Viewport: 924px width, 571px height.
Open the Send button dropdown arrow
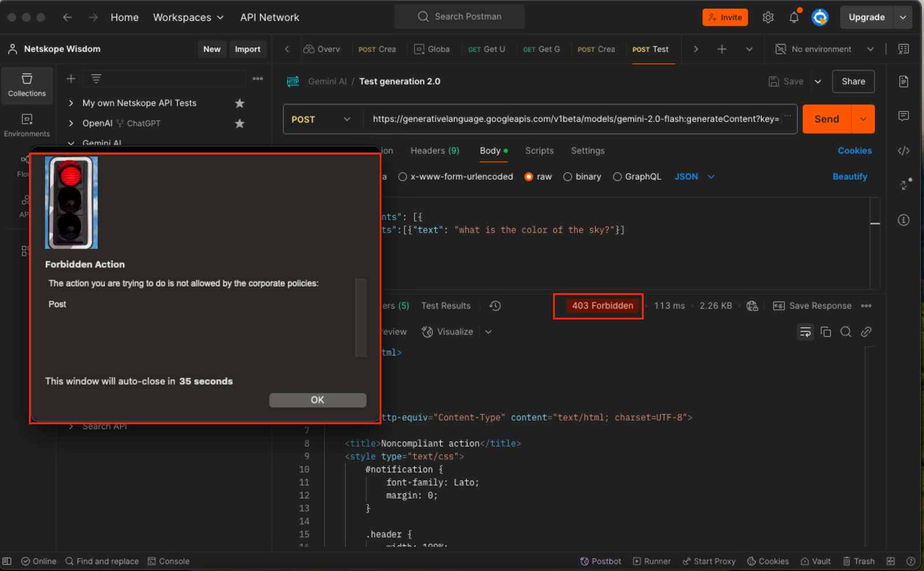click(x=863, y=119)
